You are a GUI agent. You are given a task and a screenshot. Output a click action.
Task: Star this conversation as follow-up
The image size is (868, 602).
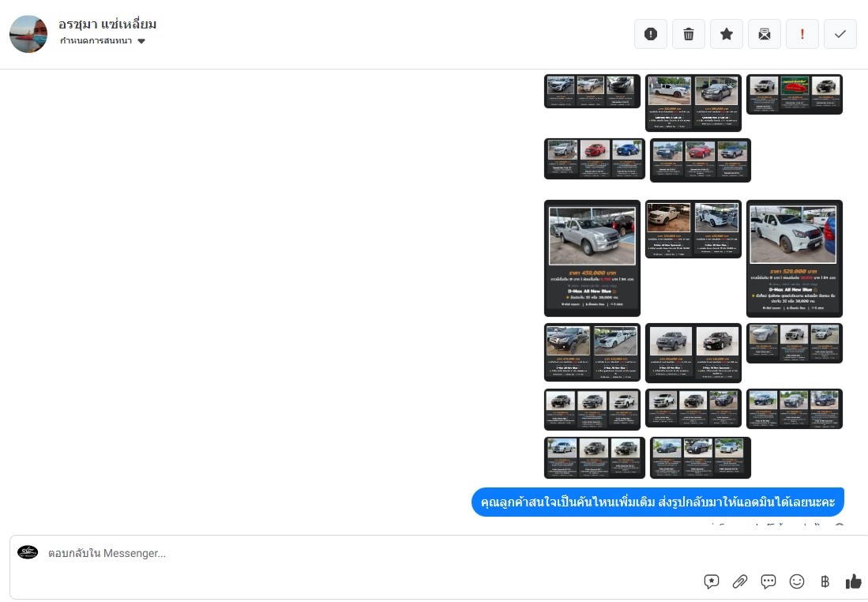727,34
